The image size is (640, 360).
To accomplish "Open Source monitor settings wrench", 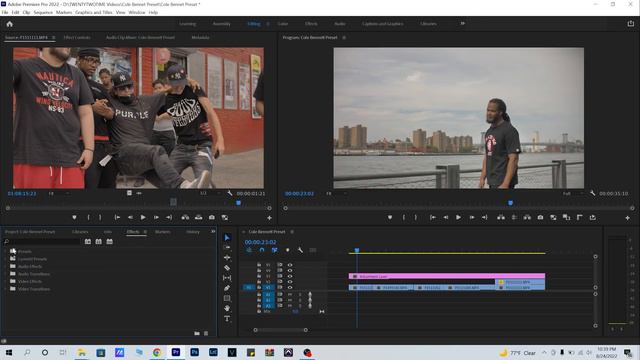I will 230,193.
